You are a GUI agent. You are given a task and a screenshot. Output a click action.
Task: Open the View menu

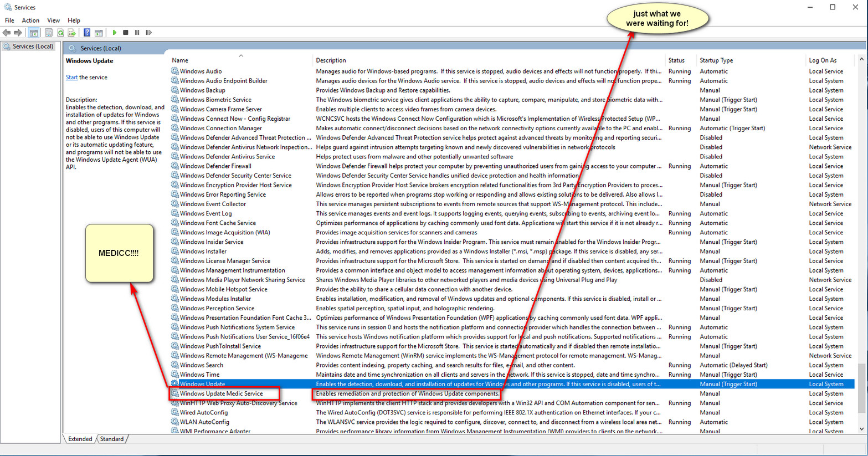point(54,21)
